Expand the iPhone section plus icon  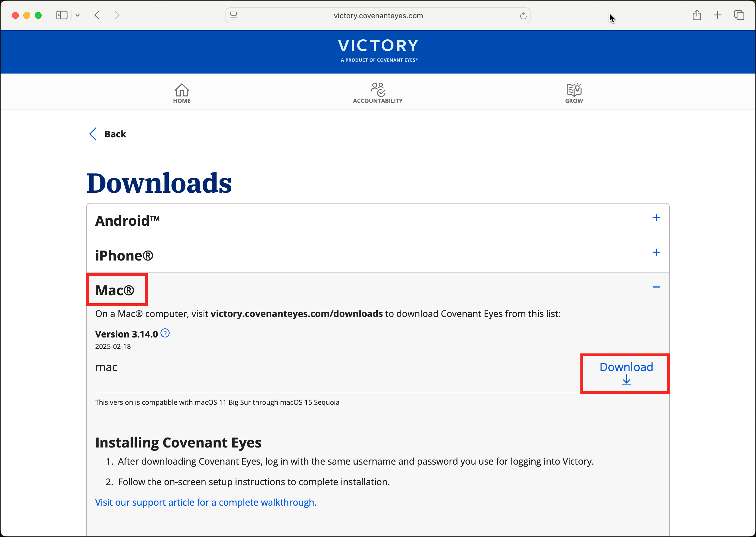click(x=656, y=252)
